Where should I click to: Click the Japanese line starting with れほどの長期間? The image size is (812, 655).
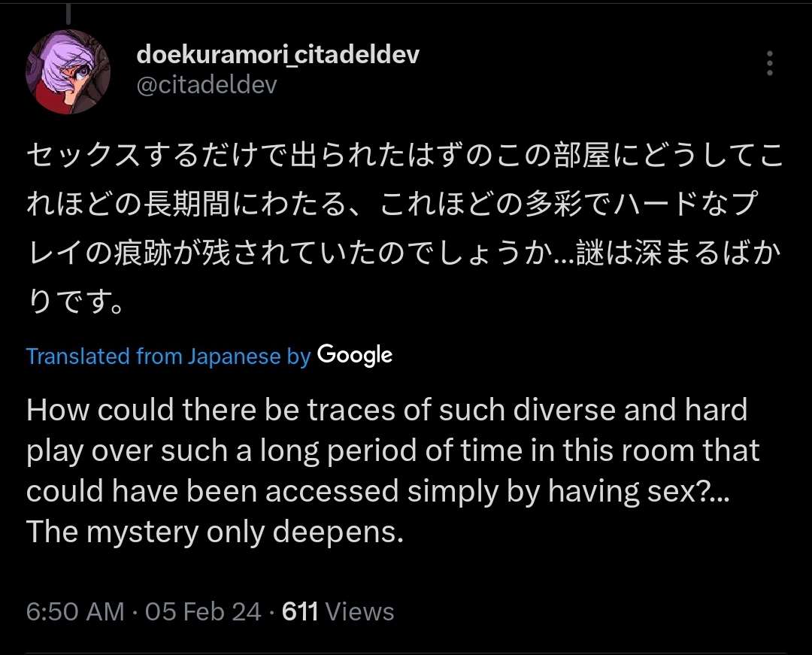click(x=392, y=205)
